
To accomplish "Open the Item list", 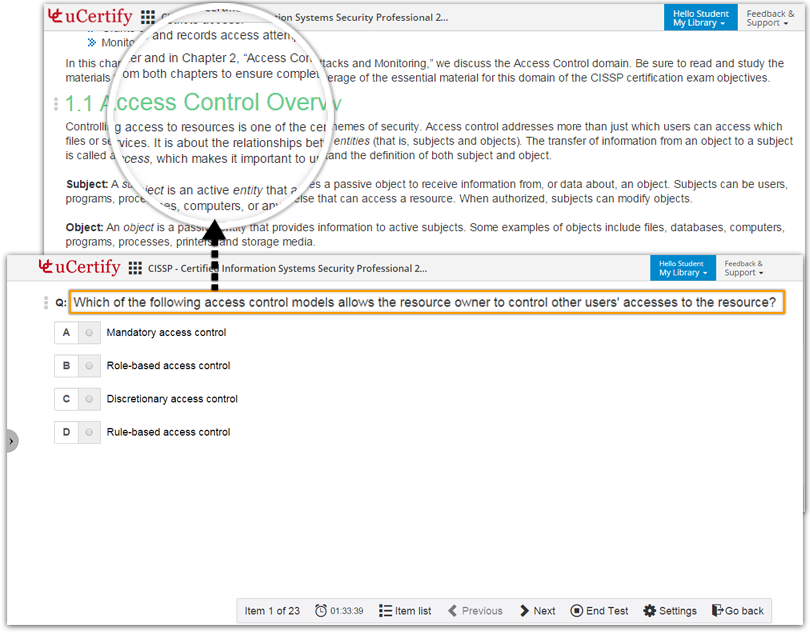I will pyautogui.click(x=405, y=611).
